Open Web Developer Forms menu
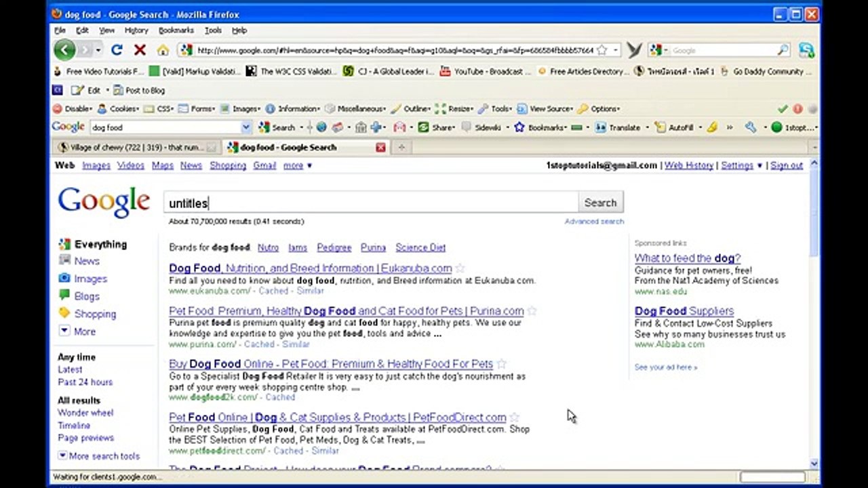 197,108
